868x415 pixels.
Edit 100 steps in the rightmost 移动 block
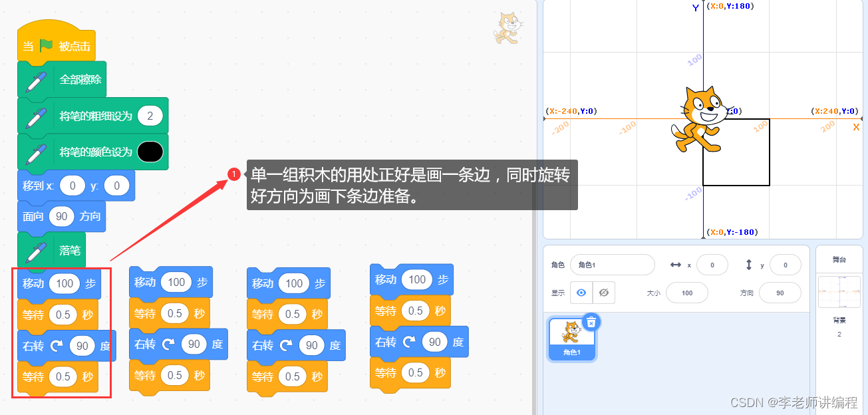(417, 279)
